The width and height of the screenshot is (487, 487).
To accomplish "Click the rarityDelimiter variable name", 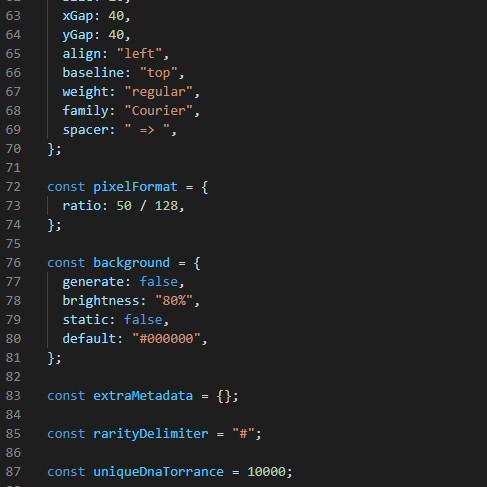I will 151,434.
